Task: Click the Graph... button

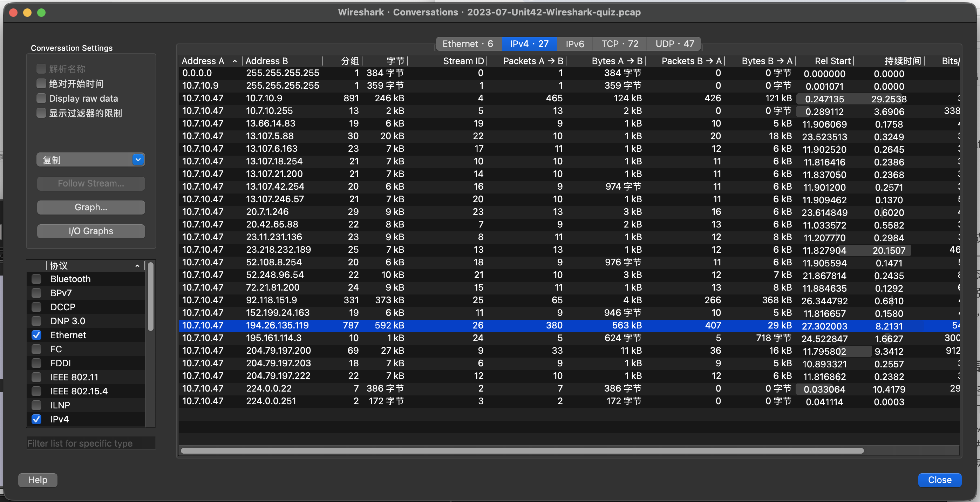Action: pos(90,207)
